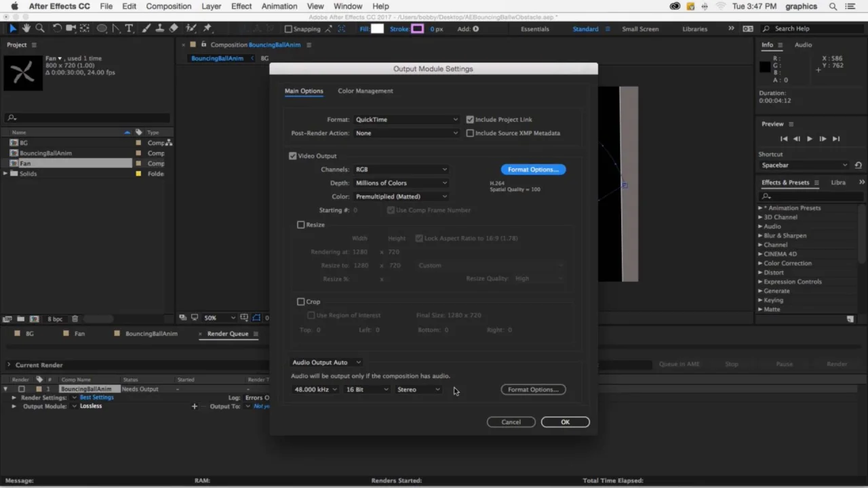Click the audio Format Options button

pos(533,390)
